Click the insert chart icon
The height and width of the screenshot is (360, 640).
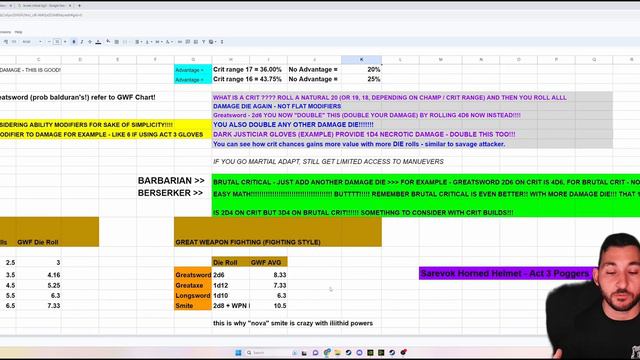[196, 42]
